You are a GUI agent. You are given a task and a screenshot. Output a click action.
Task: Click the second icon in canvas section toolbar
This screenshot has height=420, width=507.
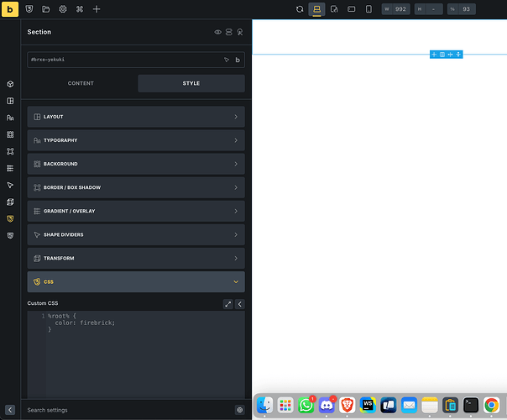click(x=442, y=55)
